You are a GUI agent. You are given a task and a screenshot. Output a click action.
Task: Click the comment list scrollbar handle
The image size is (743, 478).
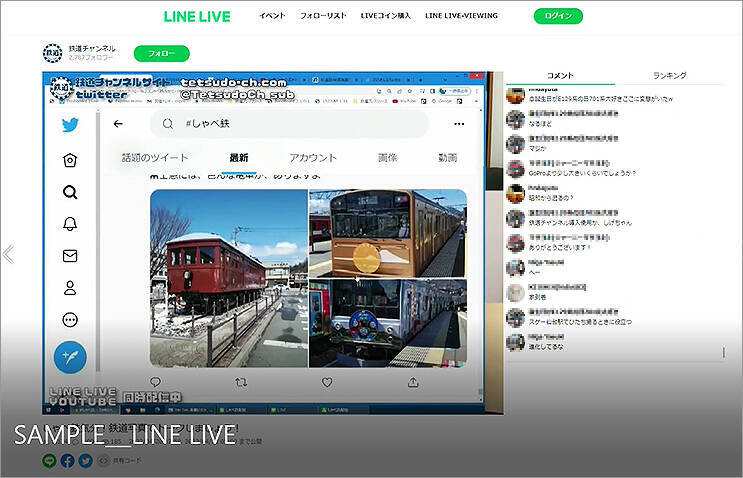[x=724, y=352]
